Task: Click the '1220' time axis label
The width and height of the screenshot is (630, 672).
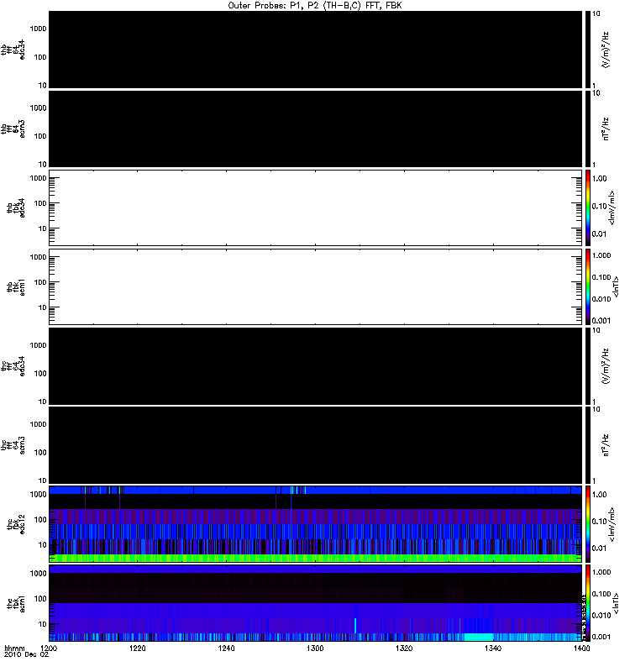Action: pos(137,648)
